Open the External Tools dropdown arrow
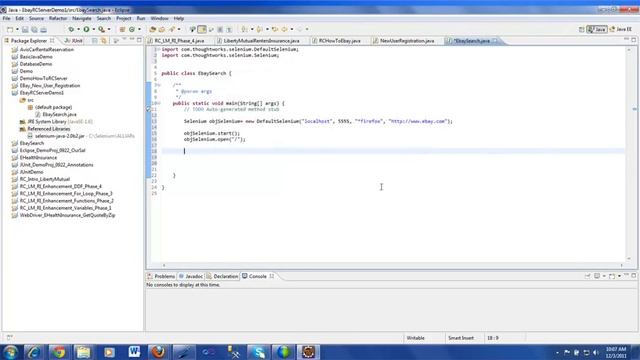This screenshot has height=360, width=640. (x=109, y=29)
